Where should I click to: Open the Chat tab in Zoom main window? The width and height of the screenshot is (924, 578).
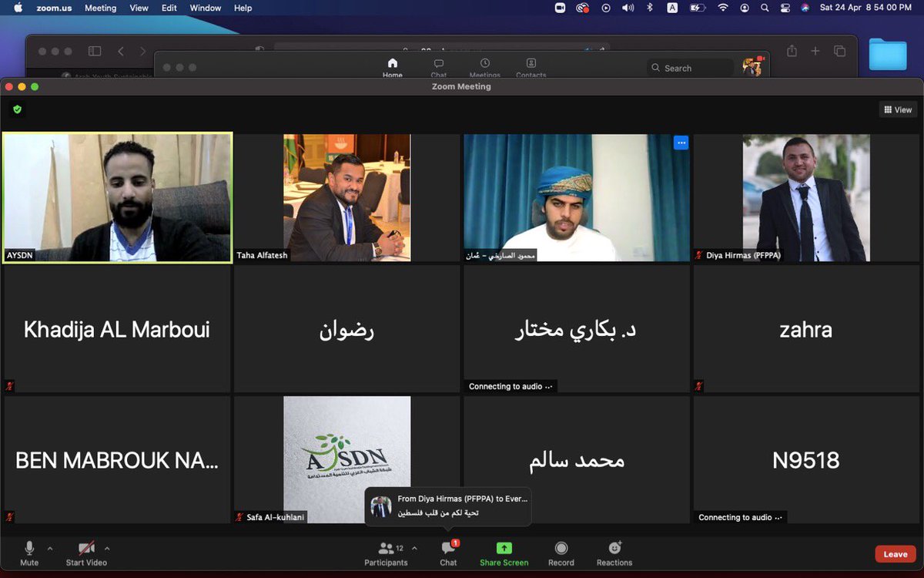(x=439, y=68)
